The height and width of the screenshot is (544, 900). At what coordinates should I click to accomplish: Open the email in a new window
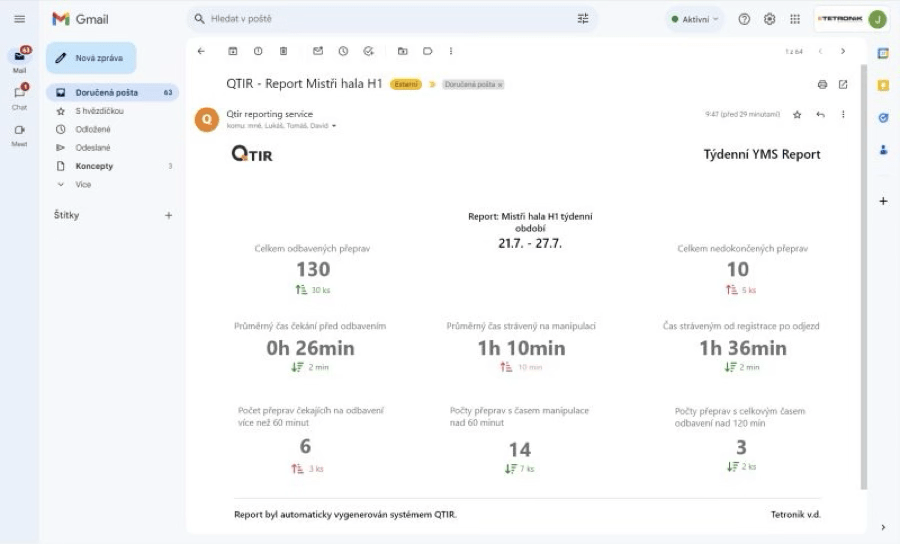843,84
